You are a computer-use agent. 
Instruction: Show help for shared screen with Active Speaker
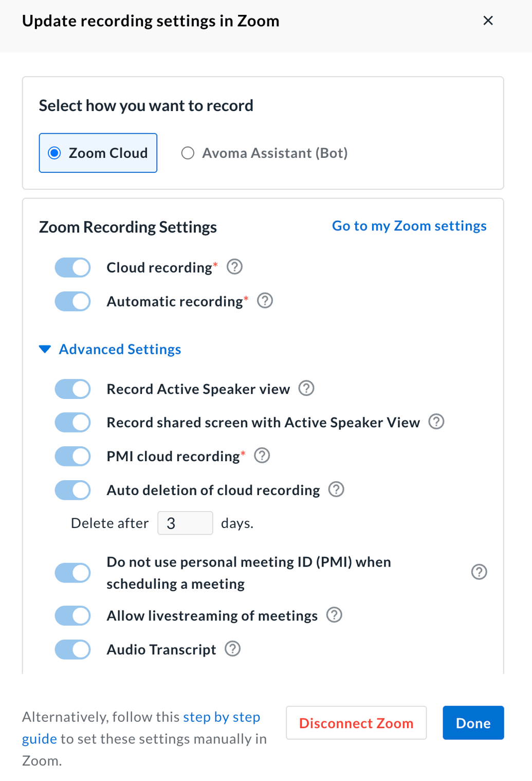coord(436,422)
